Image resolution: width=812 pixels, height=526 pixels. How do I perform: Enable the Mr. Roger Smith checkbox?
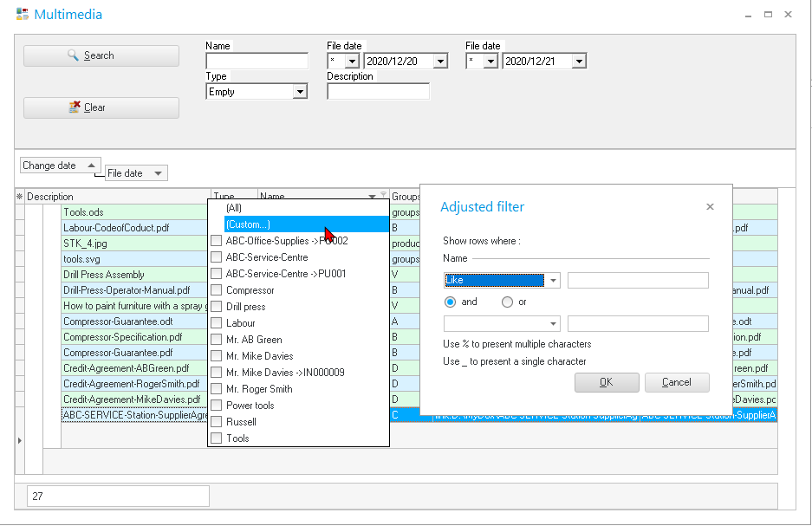coord(217,389)
